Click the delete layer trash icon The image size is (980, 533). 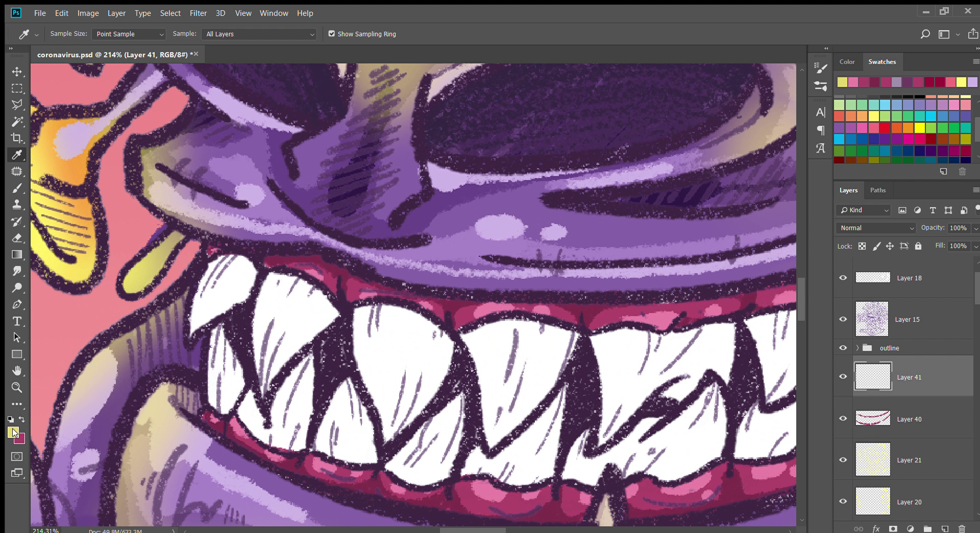(x=962, y=529)
